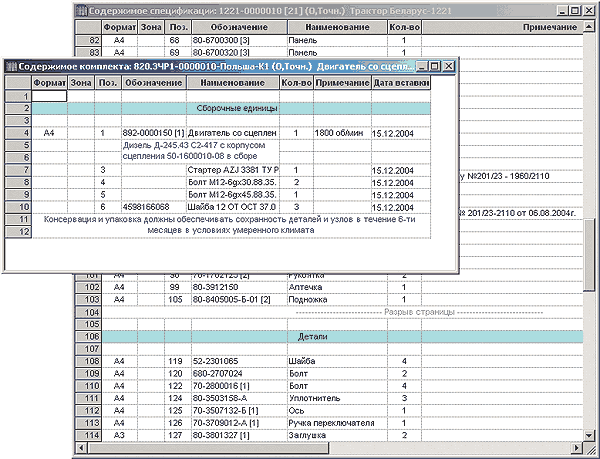Select row header 106 in specification window
600x459 pixels.
tap(89, 337)
